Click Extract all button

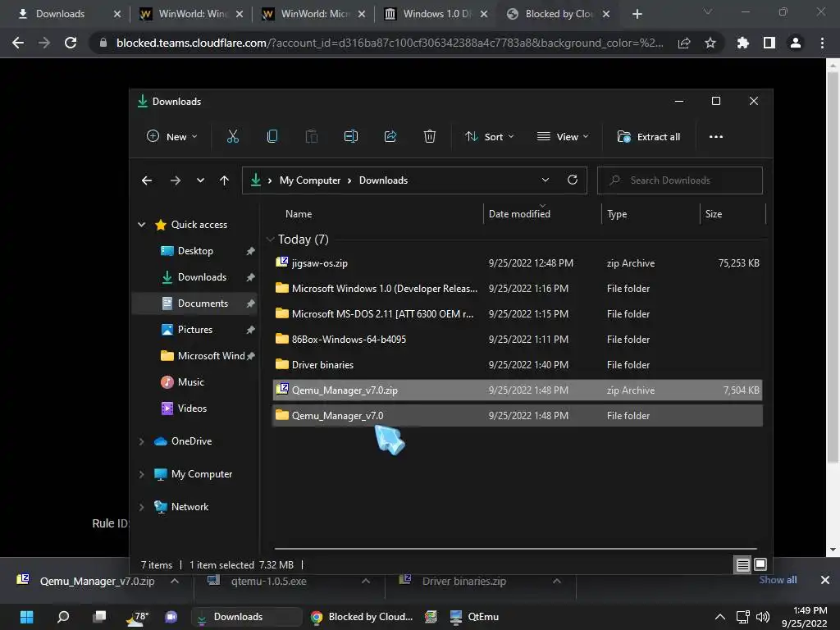(649, 137)
